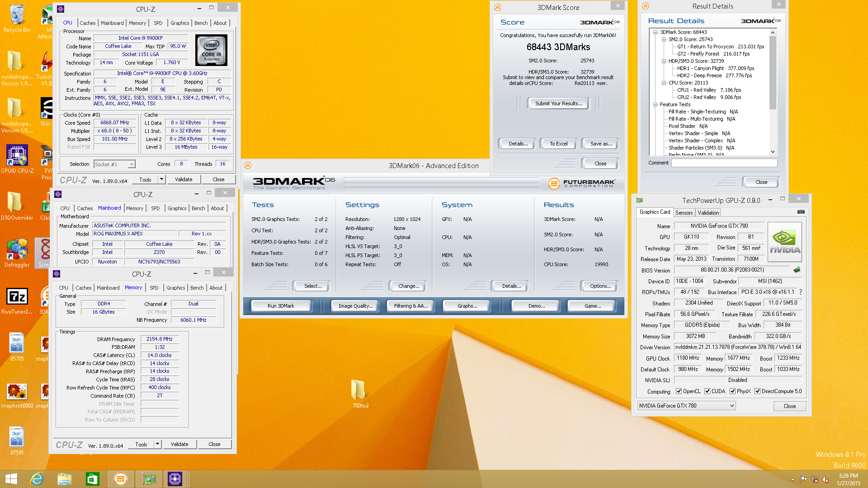
Task: Click To Excel in 3DMark Score window
Action: (x=558, y=144)
